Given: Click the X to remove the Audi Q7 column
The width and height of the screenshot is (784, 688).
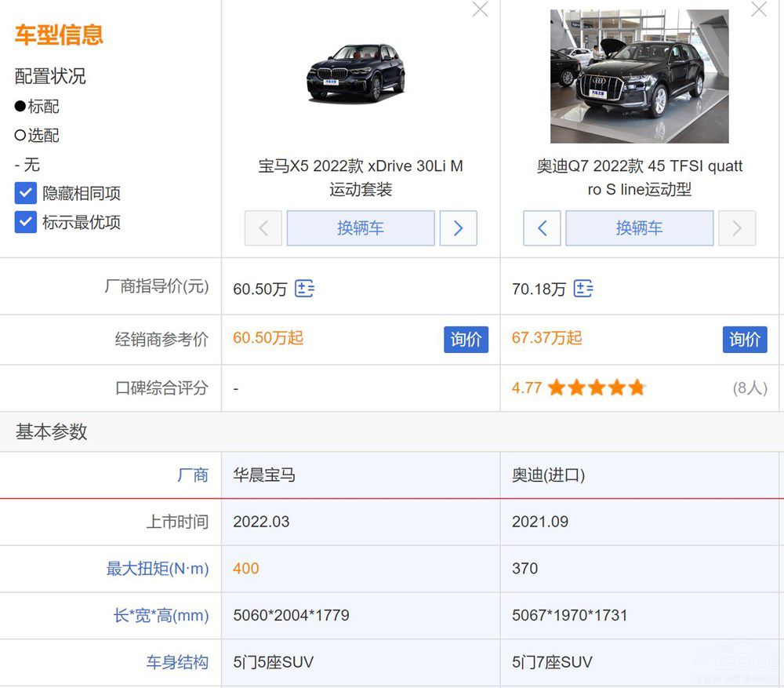Looking at the screenshot, I should coord(757,10).
